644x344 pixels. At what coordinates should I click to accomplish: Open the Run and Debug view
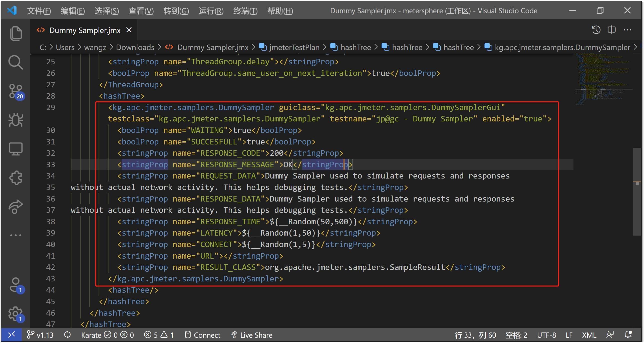(x=16, y=120)
